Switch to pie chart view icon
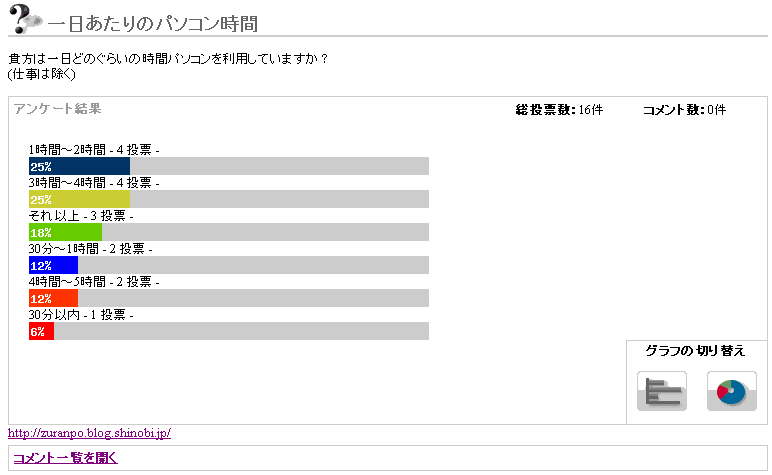Screen dimensions: 772x475 pos(731,391)
